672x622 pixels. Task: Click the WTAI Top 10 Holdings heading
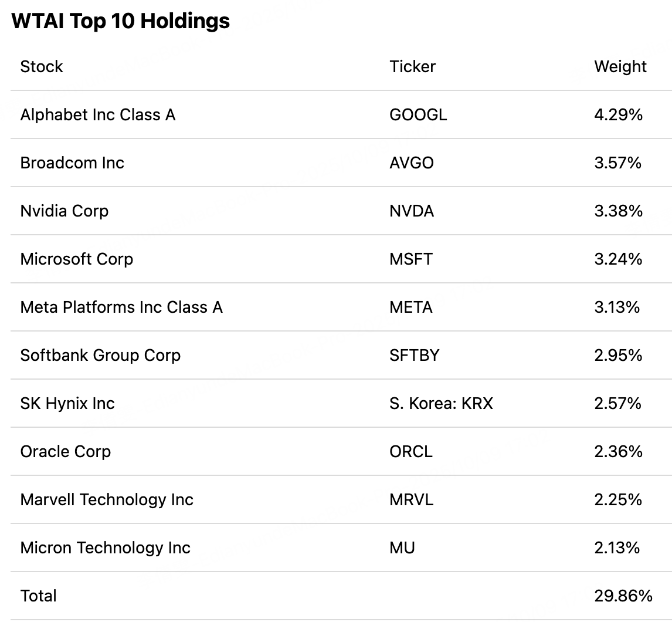[121, 21]
